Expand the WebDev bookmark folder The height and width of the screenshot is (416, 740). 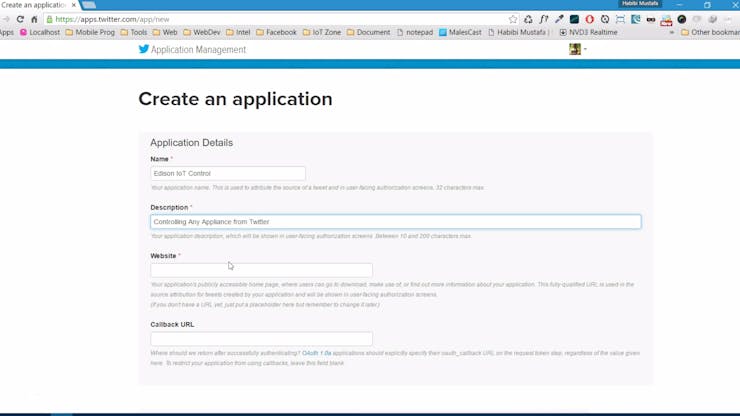pos(202,32)
